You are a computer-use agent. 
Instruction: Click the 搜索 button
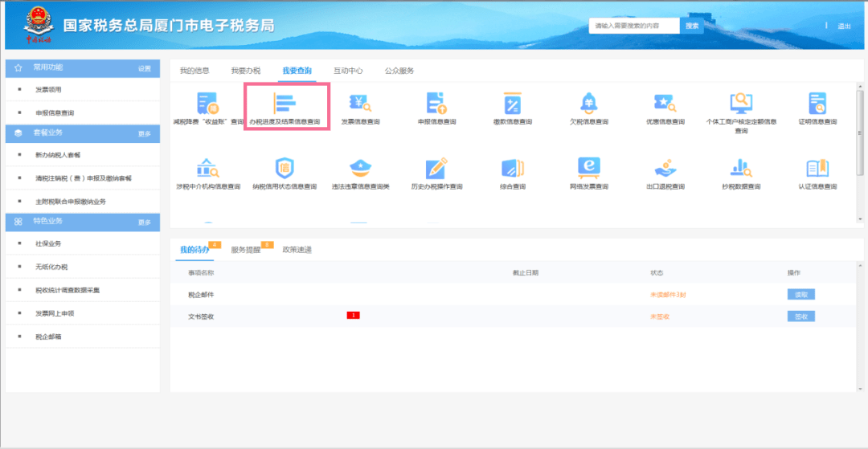point(692,26)
